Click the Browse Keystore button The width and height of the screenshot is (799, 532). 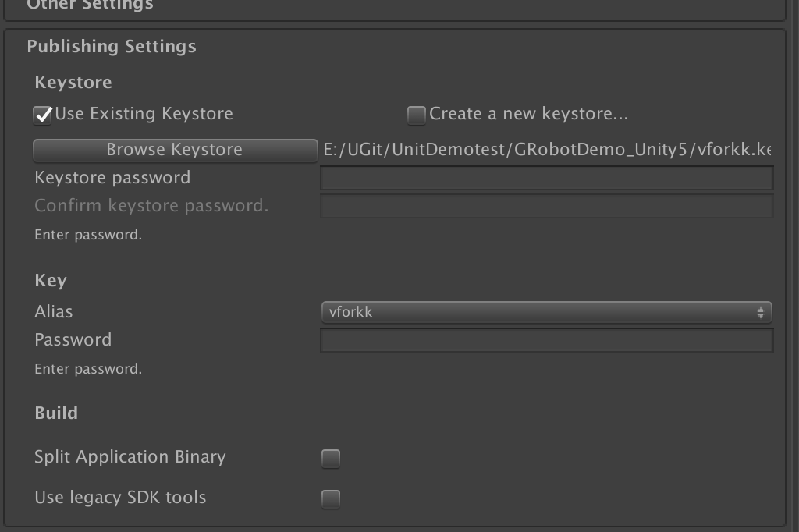(x=176, y=150)
